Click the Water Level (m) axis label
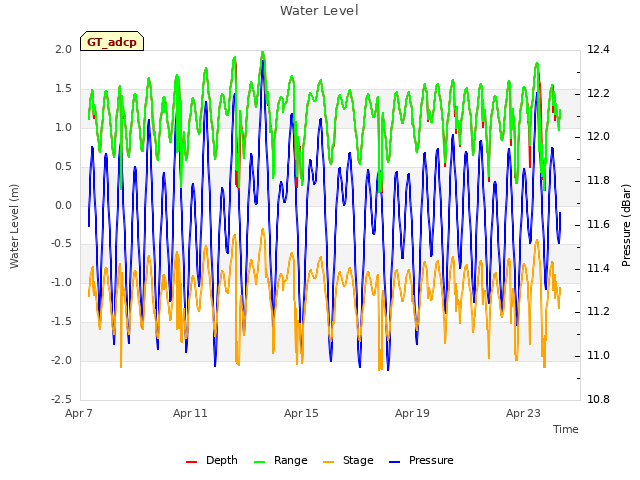The image size is (640, 480). [x=14, y=226]
